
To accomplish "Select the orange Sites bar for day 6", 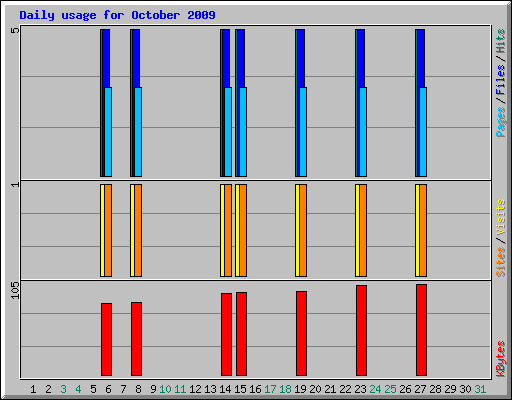I will click(108, 230).
